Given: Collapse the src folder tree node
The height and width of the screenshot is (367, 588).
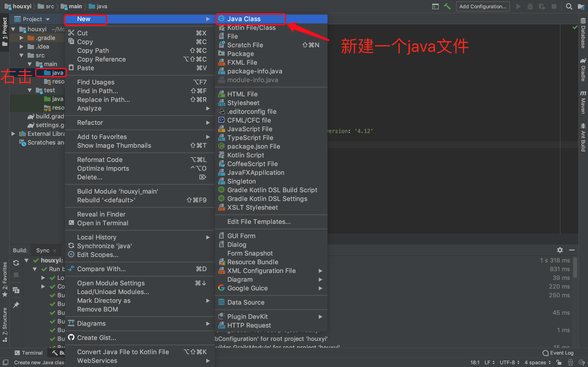Looking at the screenshot, I should 21,55.
